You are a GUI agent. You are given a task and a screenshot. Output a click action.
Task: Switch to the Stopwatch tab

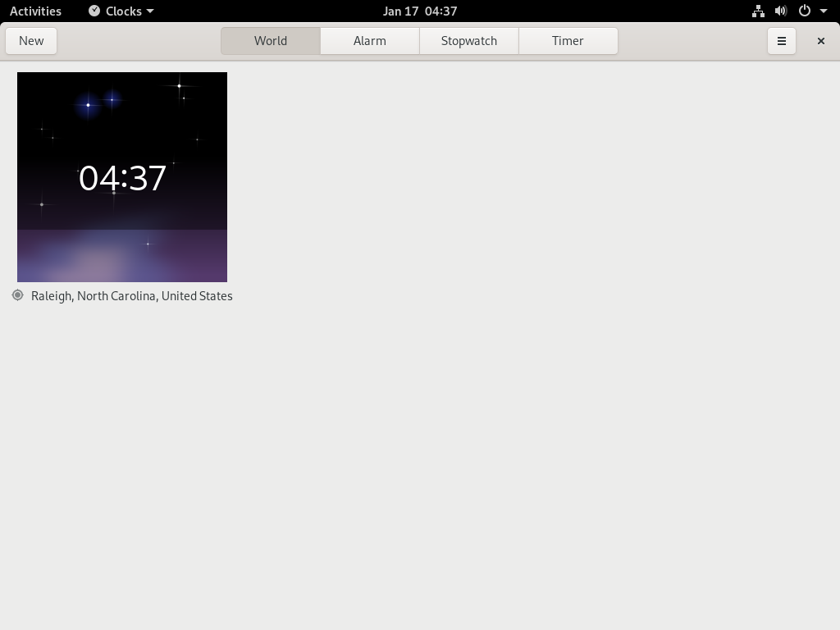click(x=468, y=41)
